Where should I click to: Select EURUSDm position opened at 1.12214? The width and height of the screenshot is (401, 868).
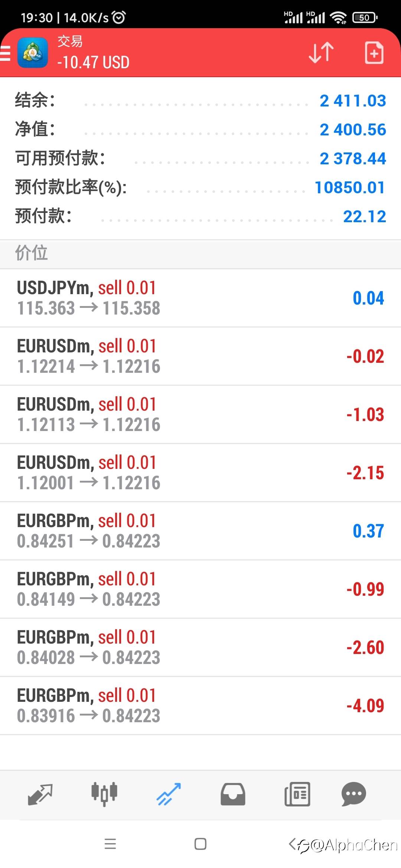[200, 356]
